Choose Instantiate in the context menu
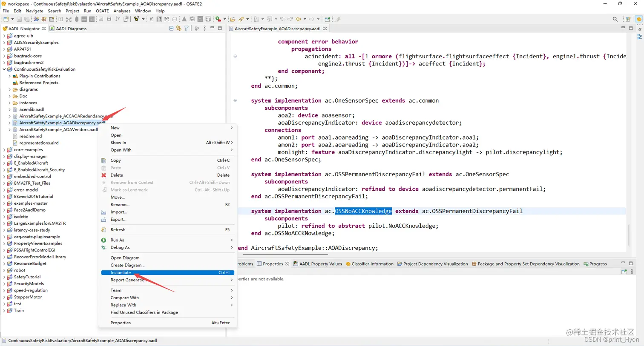 [x=168, y=272]
